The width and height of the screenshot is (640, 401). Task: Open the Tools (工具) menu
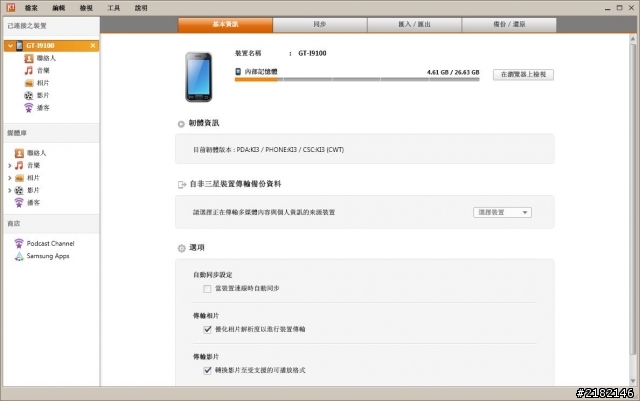(x=113, y=8)
